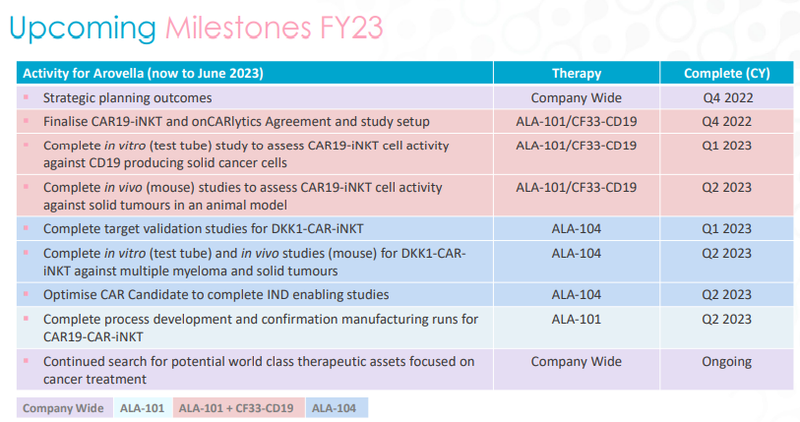The image size is (800, 422).
Task: Select the 'Strategic planning outcomes' row text
Action: click(128, 97)
